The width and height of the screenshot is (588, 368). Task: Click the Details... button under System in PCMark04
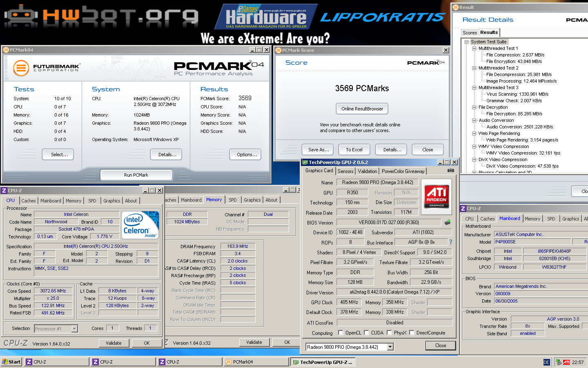click(166, 155)
